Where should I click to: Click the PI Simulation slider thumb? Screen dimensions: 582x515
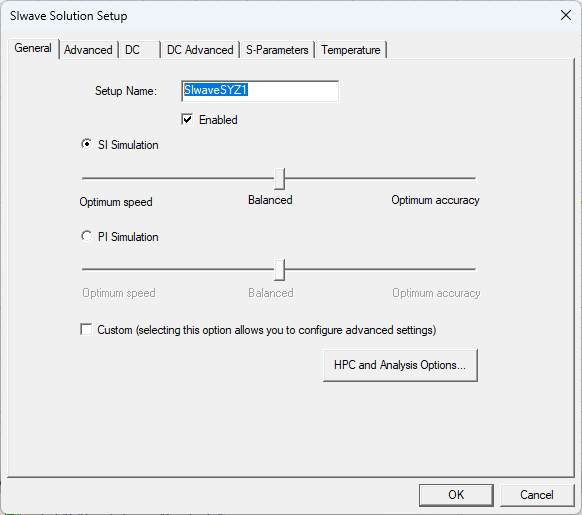coord(279,270)
